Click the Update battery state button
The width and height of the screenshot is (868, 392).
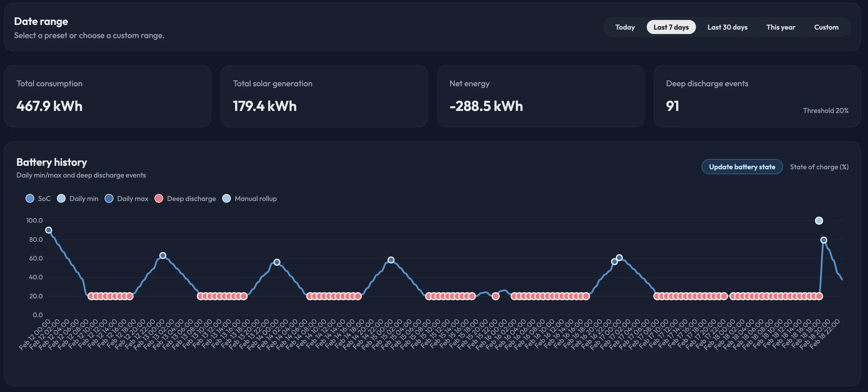click(x=742, y=167)
